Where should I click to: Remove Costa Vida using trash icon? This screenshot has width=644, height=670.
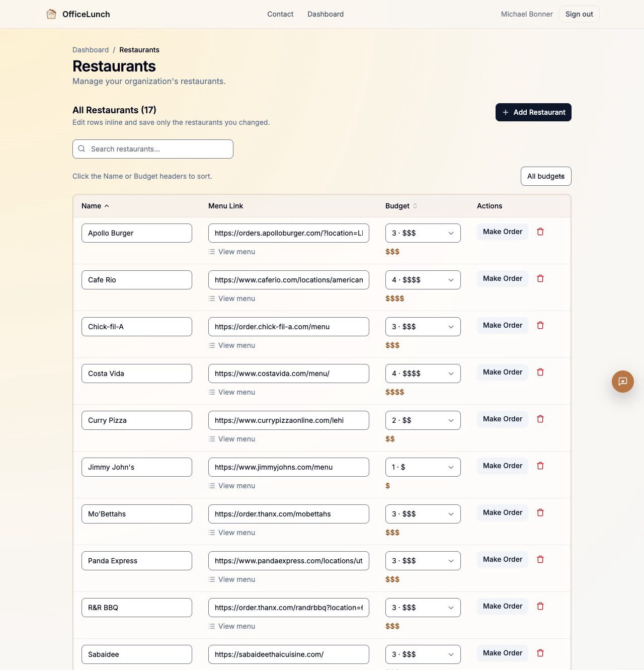540,373
